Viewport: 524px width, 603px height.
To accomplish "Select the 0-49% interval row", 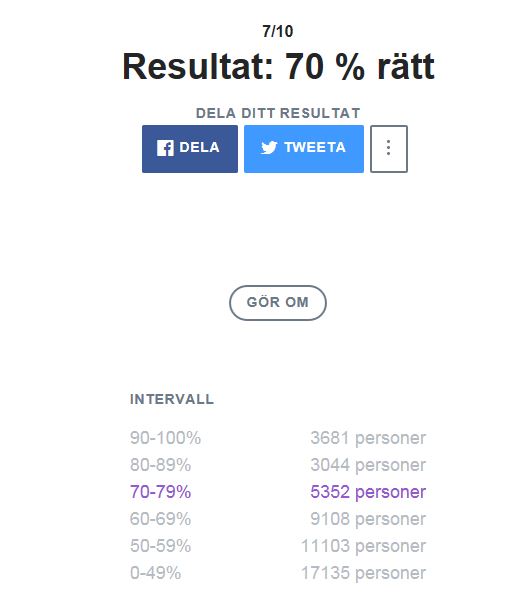I will click(278, 573).
